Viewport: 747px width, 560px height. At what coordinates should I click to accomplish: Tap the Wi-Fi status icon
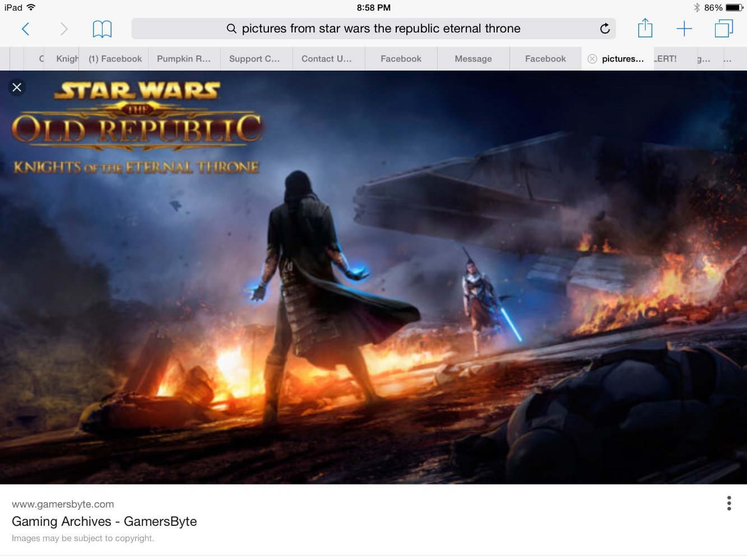(x=31, y=7)
